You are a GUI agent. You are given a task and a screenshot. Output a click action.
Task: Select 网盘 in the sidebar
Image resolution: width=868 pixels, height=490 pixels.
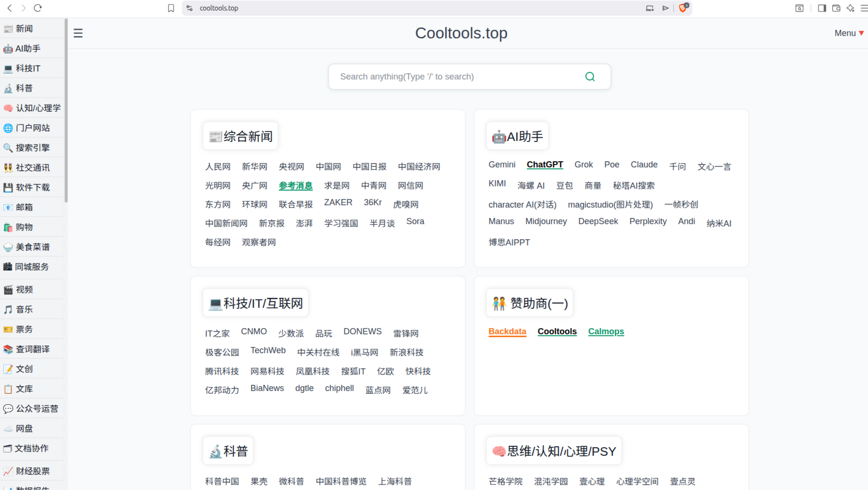tap(32, 429)
